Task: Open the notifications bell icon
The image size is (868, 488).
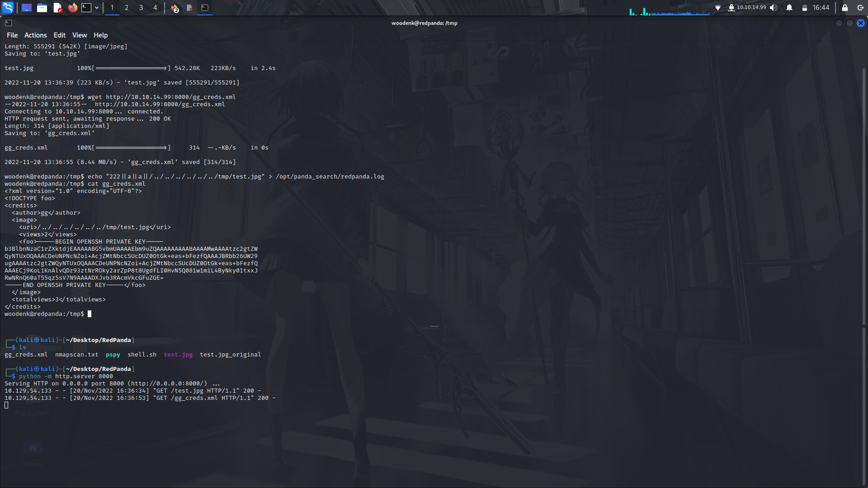Action: (x=788, y=8)
